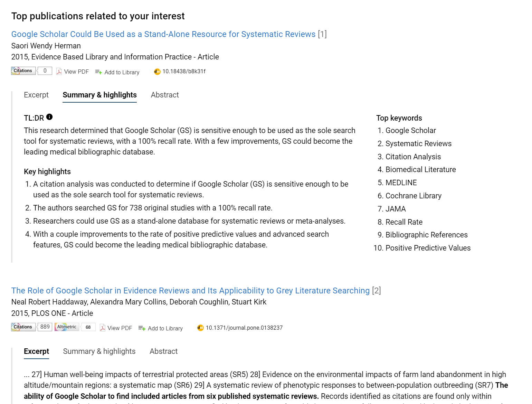This screenshot has height=404, width=532.
Task: Select Abstract tab of second article
Action: [163, 351]
